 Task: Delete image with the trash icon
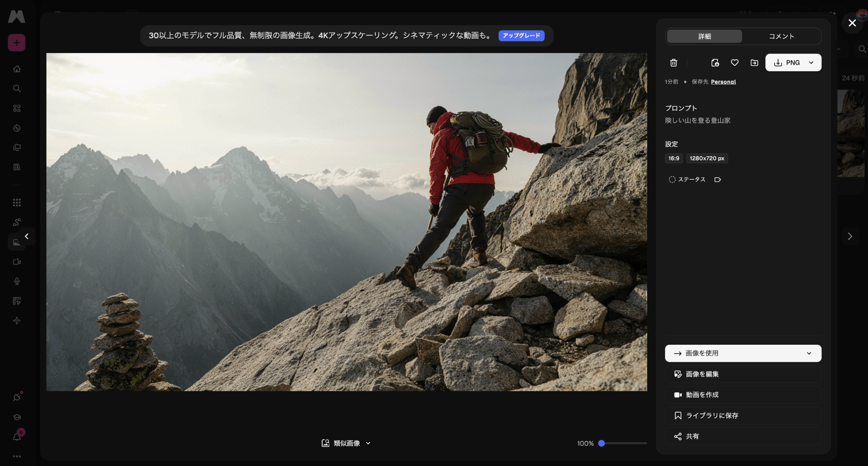[x=673, y=63]
